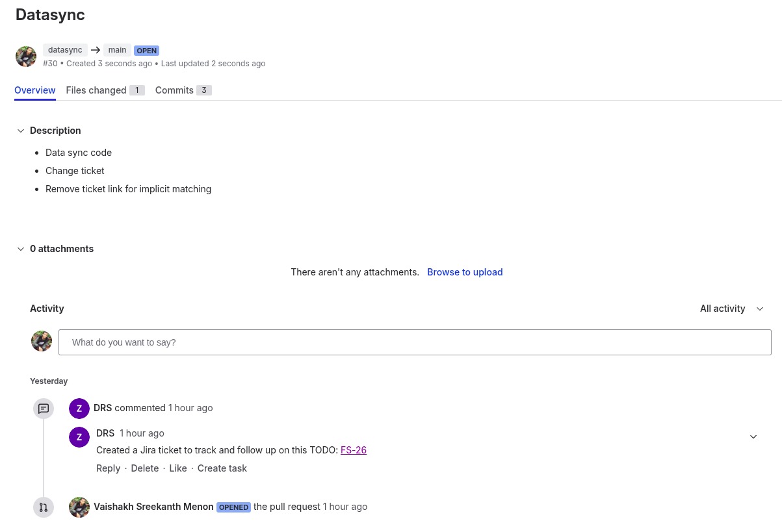Image resolution: width=782 pixels, height=532 pixels.
Task: Switch to the Files changed tab
Action: [x=105, y=90]
